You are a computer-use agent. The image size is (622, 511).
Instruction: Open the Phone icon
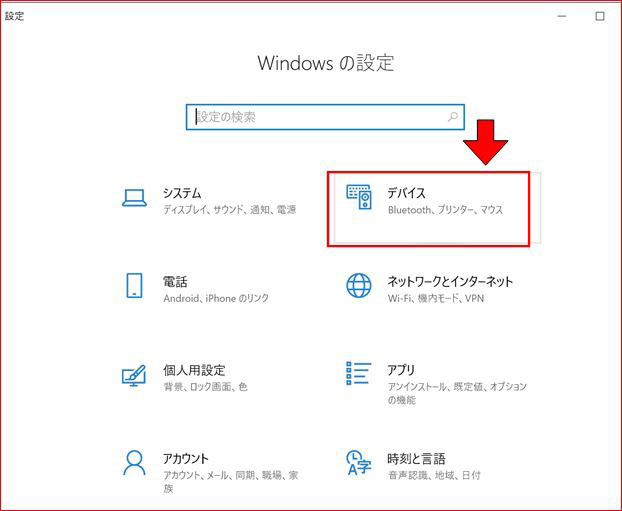[x=134, y=285]
